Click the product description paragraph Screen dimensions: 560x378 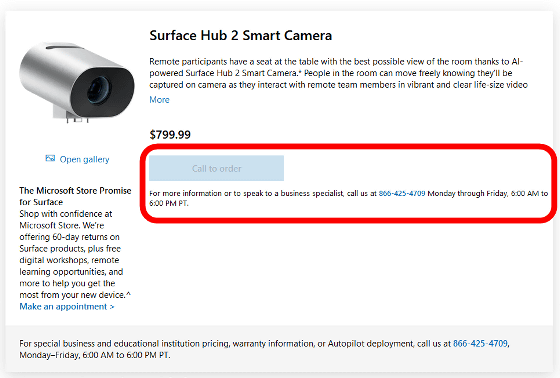338,73
